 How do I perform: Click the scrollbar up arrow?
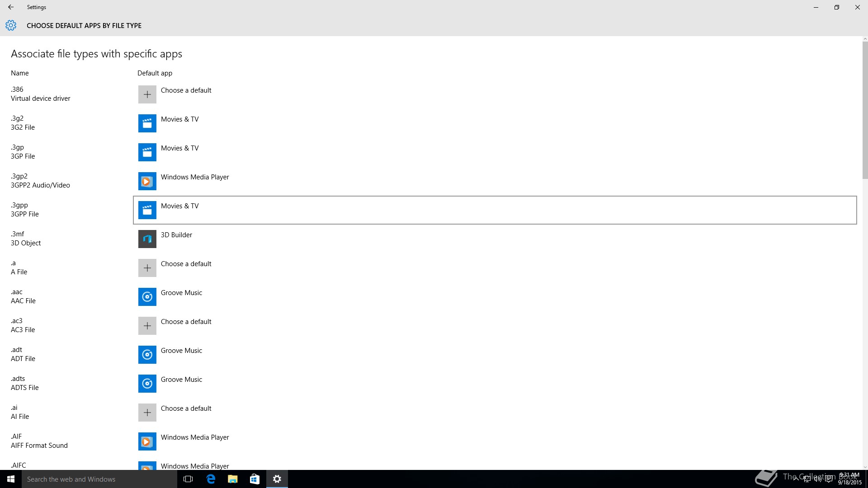pos(865,39)
